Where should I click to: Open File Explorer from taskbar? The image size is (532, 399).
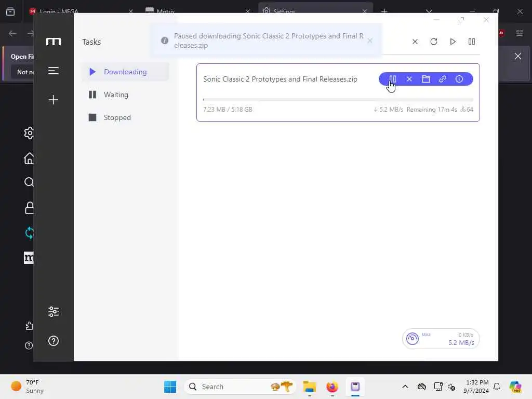coord(310,387)
